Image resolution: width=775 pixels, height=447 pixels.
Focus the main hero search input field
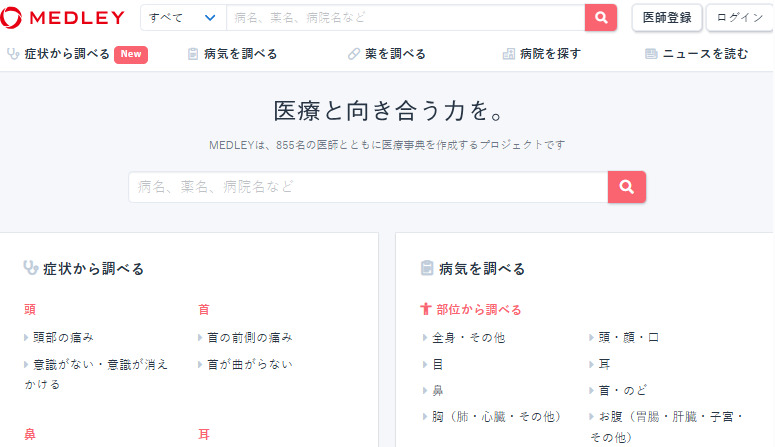click(x=368, y=187)
